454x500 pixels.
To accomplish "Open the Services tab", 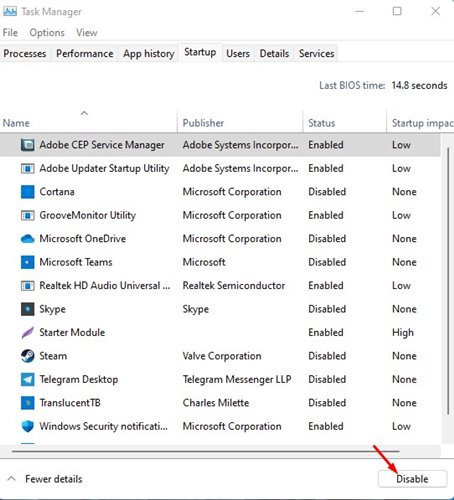I will click(x=316, y=54).
